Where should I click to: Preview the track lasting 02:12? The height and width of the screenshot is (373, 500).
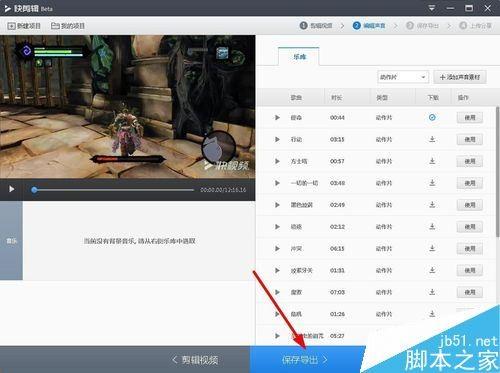[x=277, y=227]
